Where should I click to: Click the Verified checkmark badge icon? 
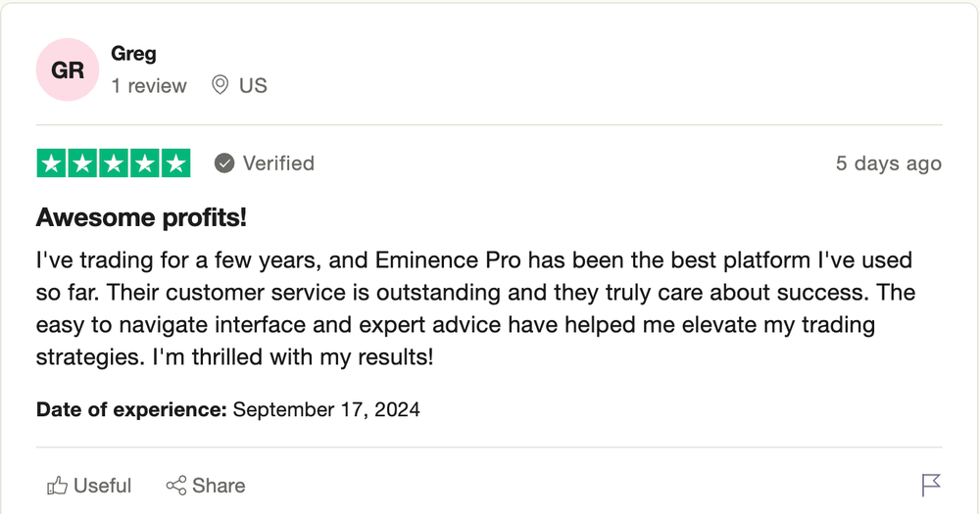[224, 164]
